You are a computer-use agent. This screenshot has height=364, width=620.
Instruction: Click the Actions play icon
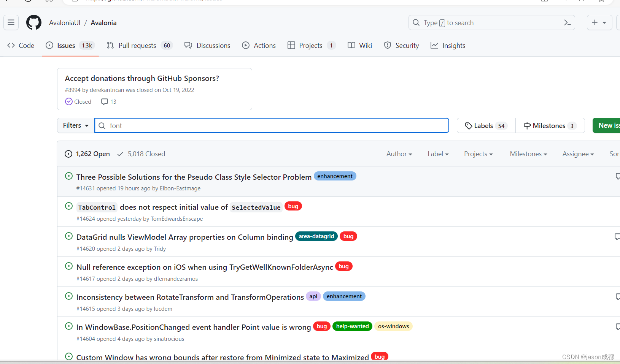[246, 45]
